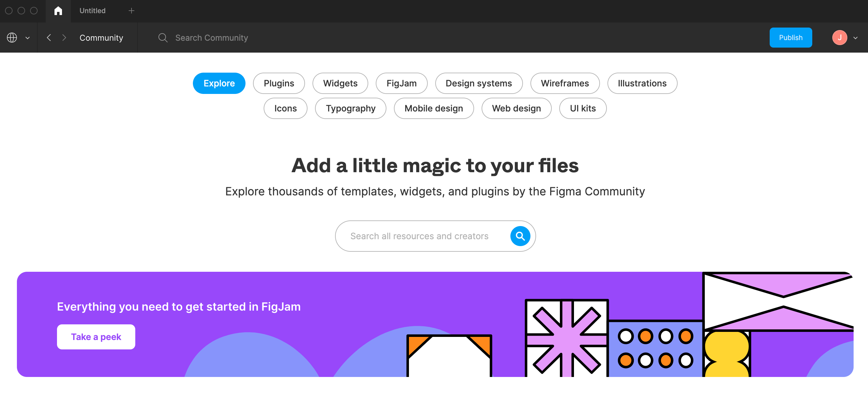
Task: Open the Home tab icon
Action: [58, 11]
